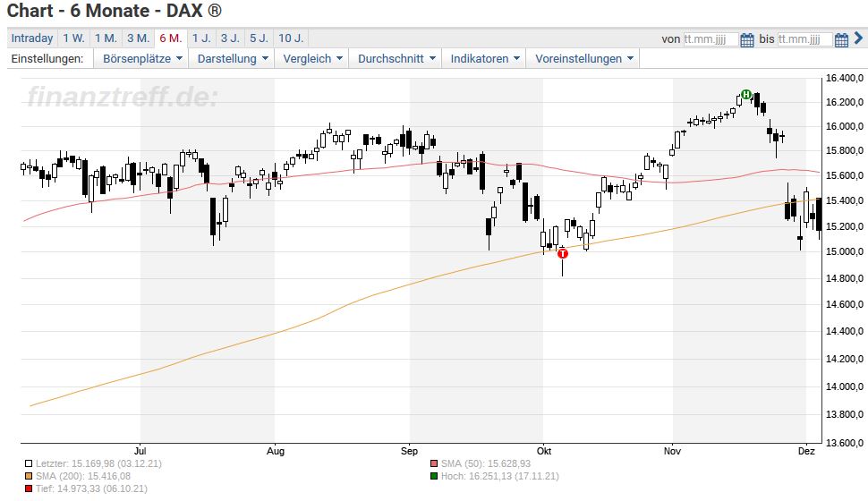Click the 15.000,0 y-axis value
The height and width of the screenshot is (501, 868).
[x=844, y=251]
